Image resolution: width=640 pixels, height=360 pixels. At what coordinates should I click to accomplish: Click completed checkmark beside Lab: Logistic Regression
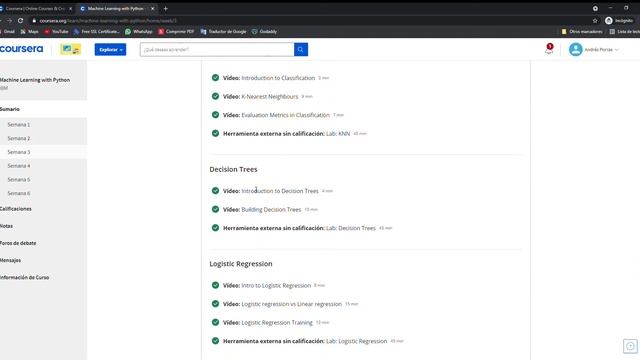pyautogui.click(x=215, y=341)
